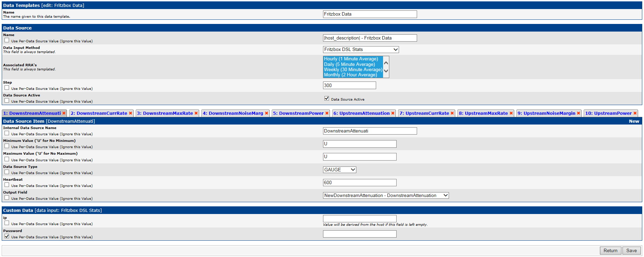Image resolution: width=644 pixels, height=257 pixels.
Task: Toggle per-data source value for Internal Data Source Name
Action: [7, 133]
